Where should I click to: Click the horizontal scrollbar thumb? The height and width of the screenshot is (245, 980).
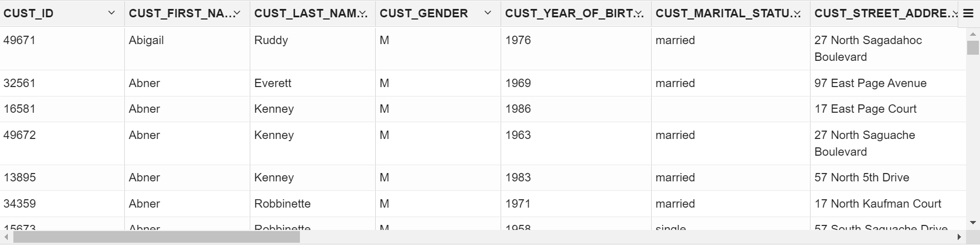[156, 237]
